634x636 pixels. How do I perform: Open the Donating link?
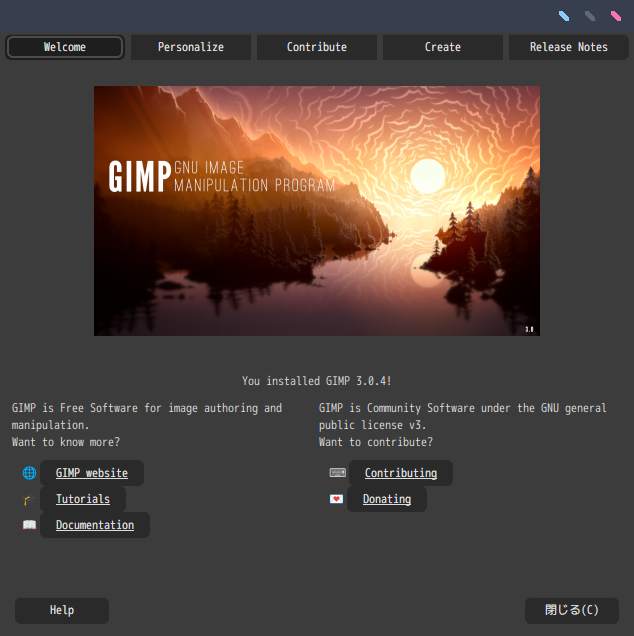point(387,499)
